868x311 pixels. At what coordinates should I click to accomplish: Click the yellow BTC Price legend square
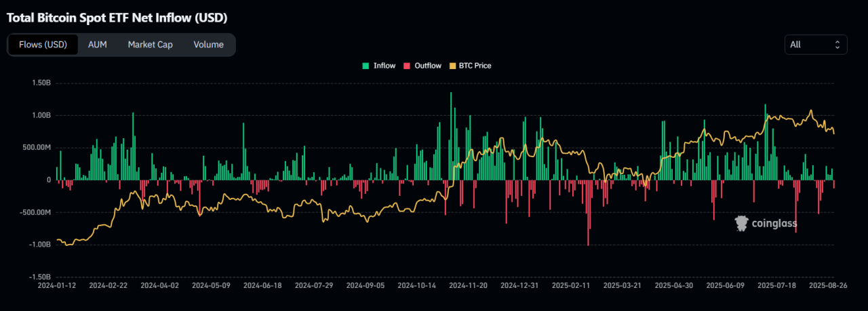455,66
